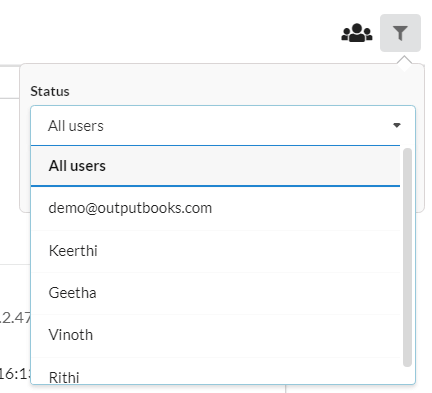Toggle the filter funnel button
This screenshot has width=432, height=393.
tap(400, 33)
